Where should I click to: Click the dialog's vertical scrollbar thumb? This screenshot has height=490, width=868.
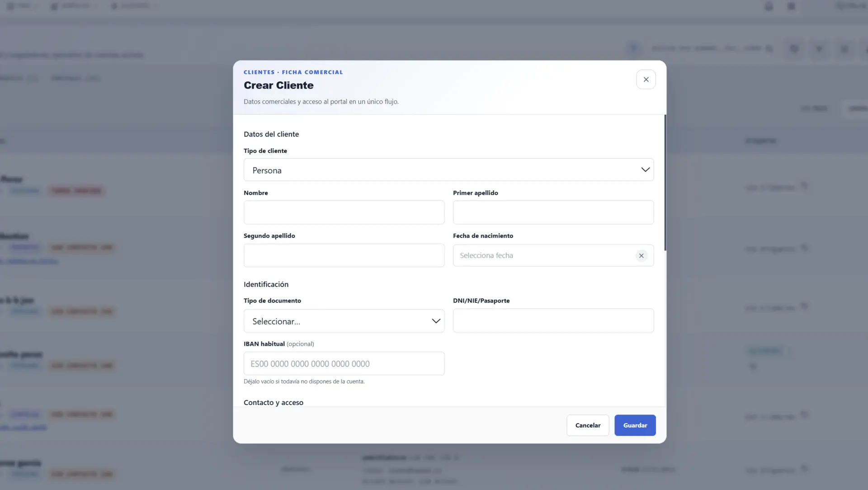(665, 183)
